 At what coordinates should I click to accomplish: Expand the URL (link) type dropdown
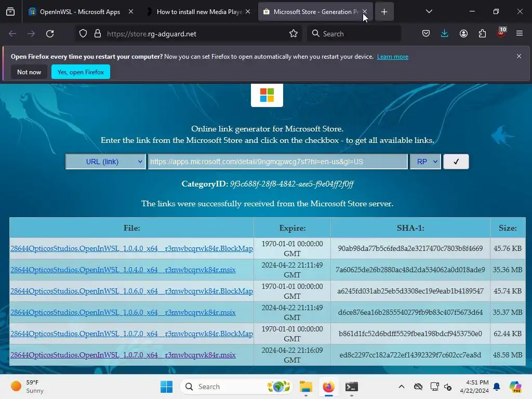coord(105,162)
